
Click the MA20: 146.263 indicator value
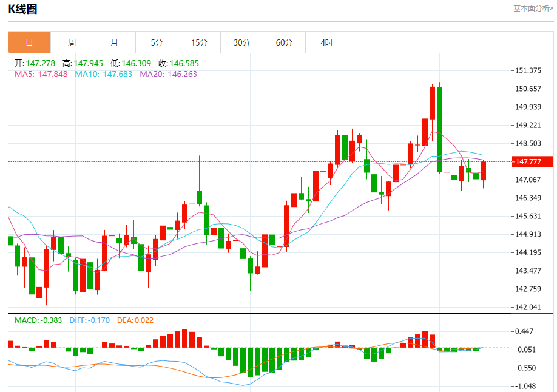click(168, 74)
